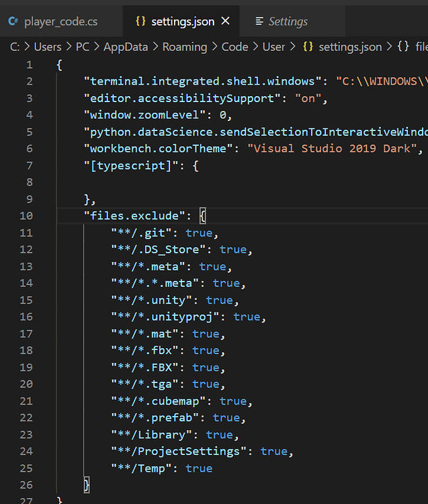Viewport: 428px width, 504px height.
Task: Click the 0 value of window.zoomLevel
Action: (x=222, y=115)
